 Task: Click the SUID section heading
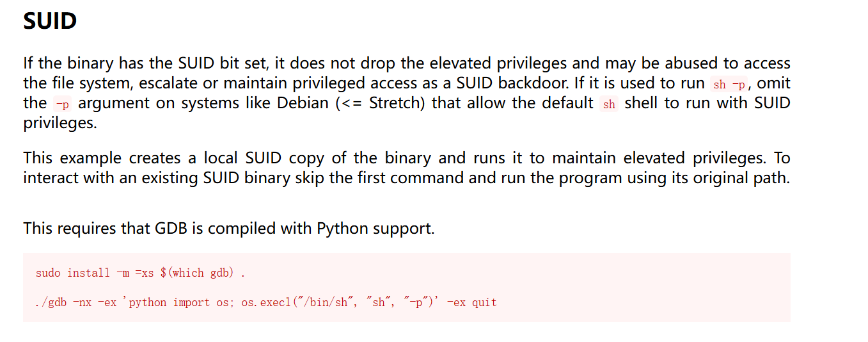(x=50, y=21)
